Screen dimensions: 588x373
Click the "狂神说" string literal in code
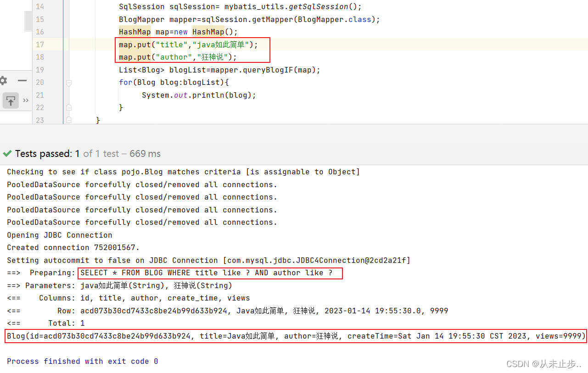(x=213, y=57)
